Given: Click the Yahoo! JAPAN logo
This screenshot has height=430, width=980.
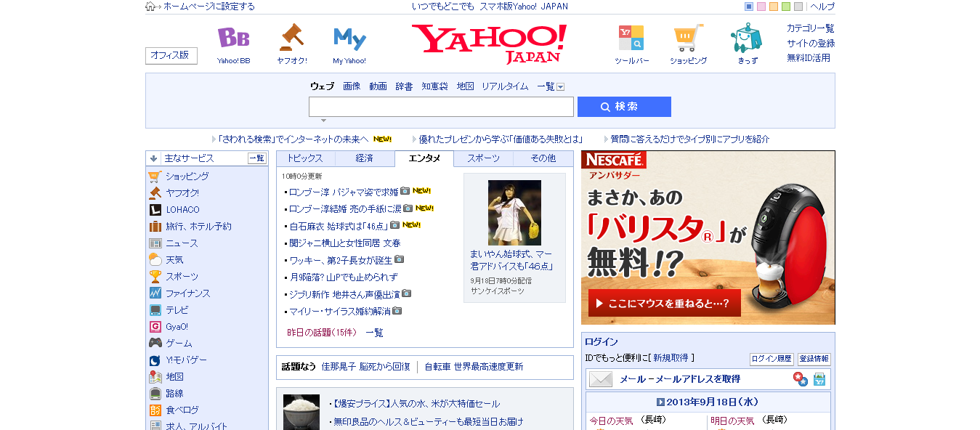Looking at the screenshot, I should pyautogui.click(x=490, y=44).
